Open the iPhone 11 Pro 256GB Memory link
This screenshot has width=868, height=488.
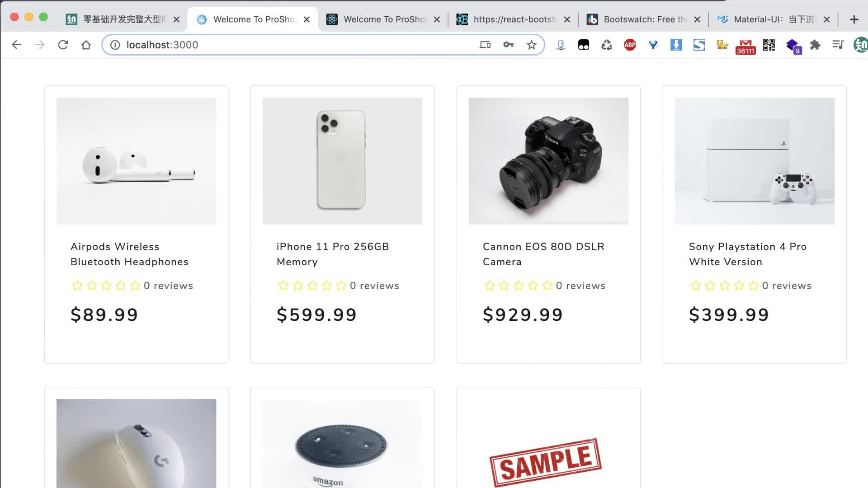(x=333, y=254)
